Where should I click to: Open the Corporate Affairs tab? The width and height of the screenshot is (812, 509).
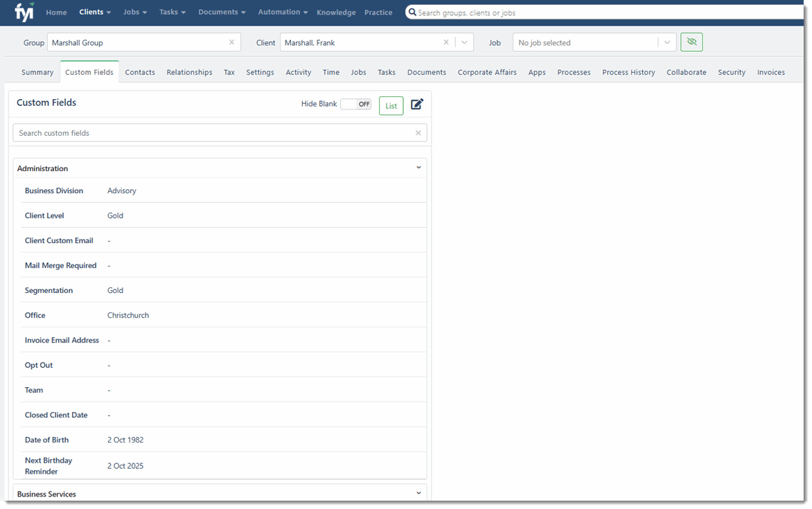pyautogui.click(x=487, y=73)
